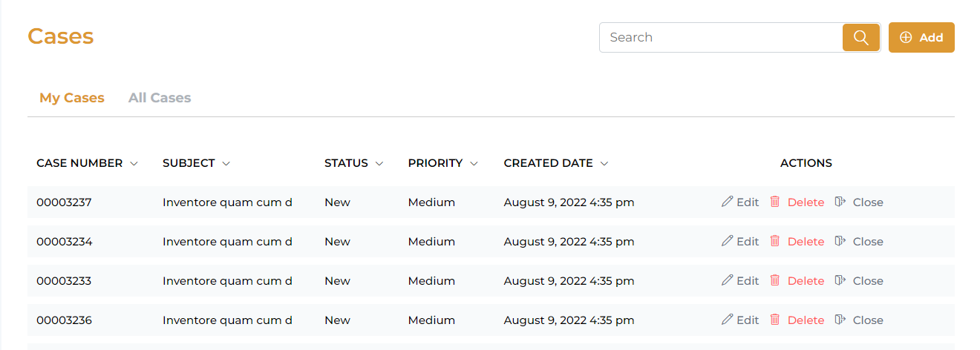
Task: Click the pencil Edit icon for case 00003234
Action: [x=728, y=241]
